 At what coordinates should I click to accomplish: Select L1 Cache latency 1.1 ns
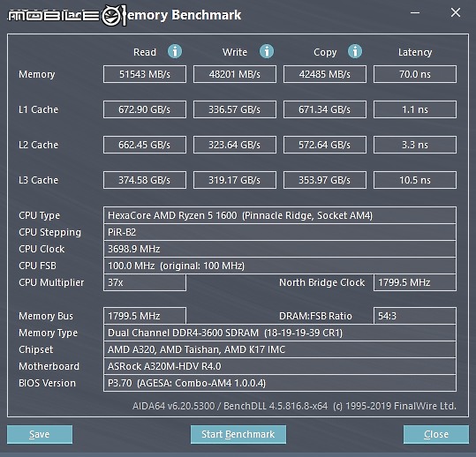pyautogui.click(x=415, y=109)
